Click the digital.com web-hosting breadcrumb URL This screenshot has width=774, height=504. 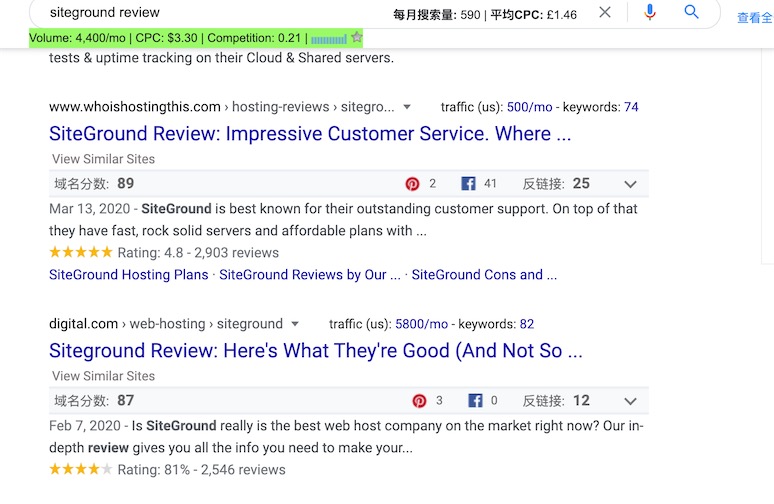tap(166, 324)
